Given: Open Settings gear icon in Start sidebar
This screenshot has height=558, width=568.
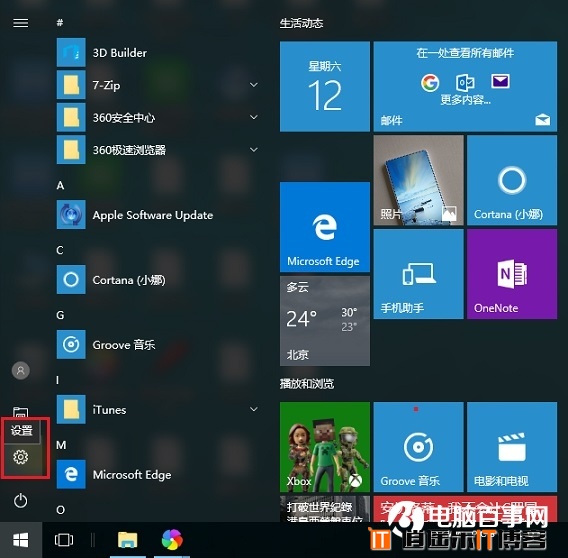Looking at the screenshot, I should point(21,457).
